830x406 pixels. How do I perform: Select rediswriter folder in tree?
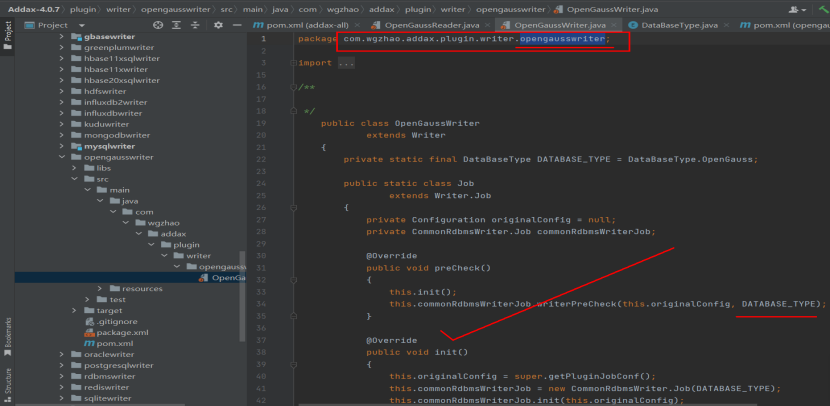[x=100, y=387]
